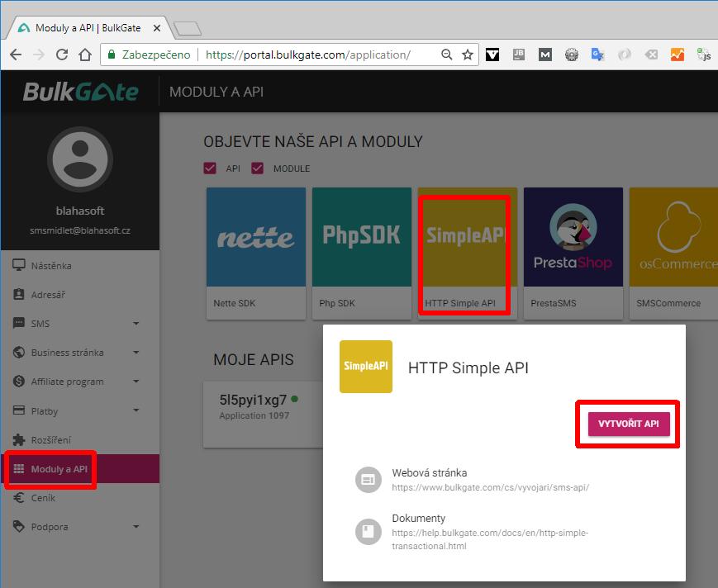Open the Webová stránka bulkgate.com link
This screenshot has width=718, height=588.
[x=491, y=488]
